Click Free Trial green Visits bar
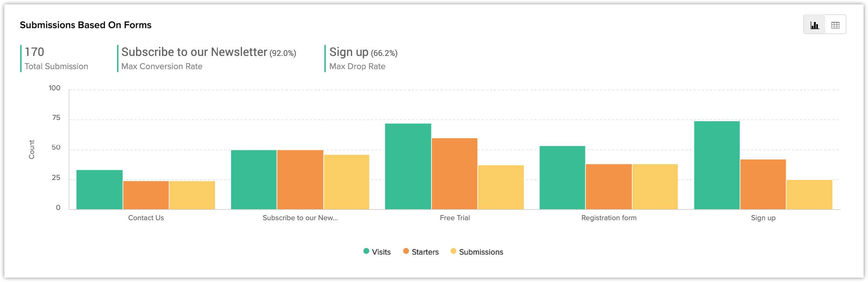The image size is (868, 282). pyautogui.click(x=408, y=166)
